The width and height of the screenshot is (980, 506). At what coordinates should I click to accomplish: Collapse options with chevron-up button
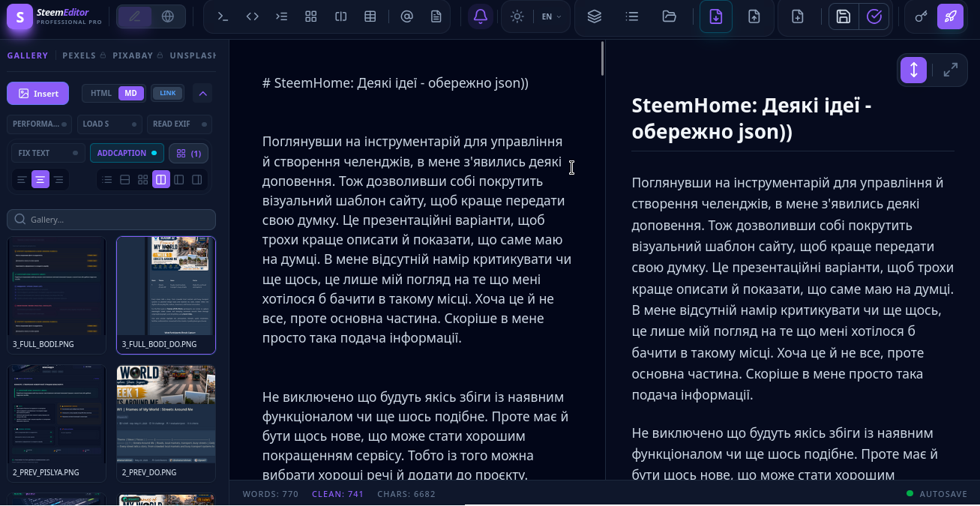(x=202, y=94)
